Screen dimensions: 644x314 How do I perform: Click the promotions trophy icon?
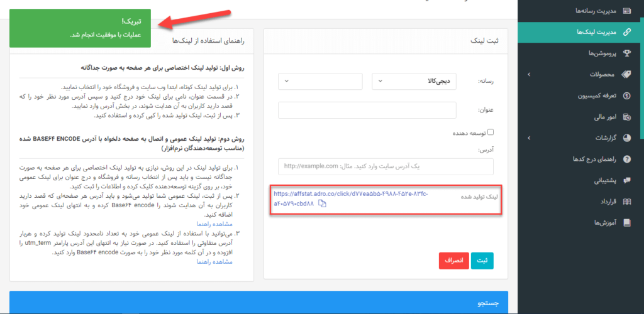click(x=627, y=53)
